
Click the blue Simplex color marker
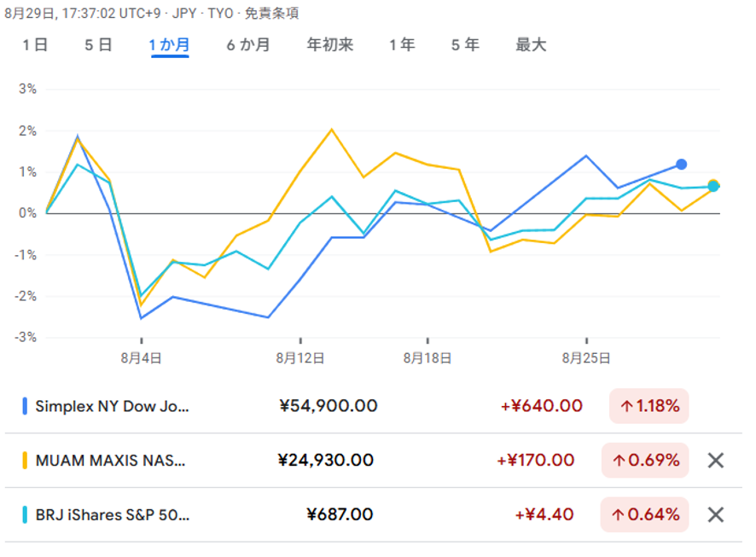pos(25,406)
